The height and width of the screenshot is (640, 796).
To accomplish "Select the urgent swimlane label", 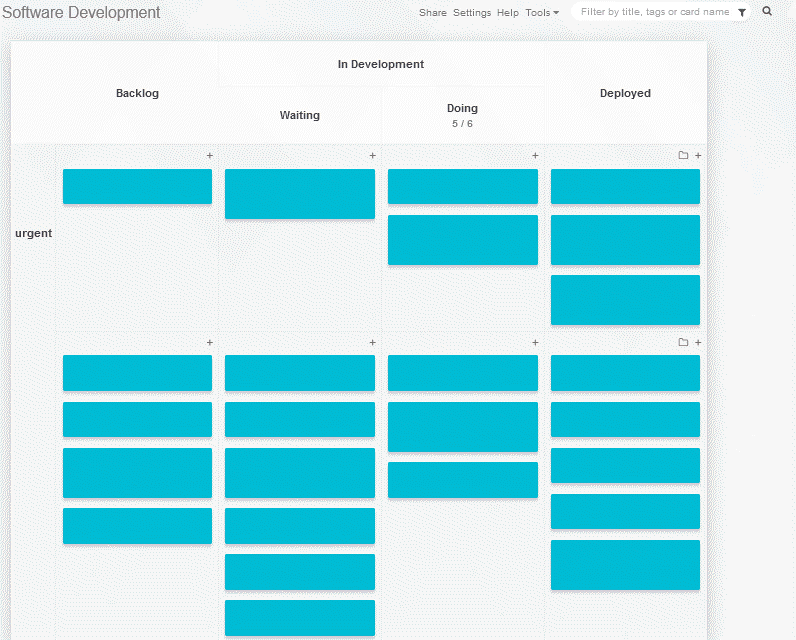I will (x=34, y=233).
